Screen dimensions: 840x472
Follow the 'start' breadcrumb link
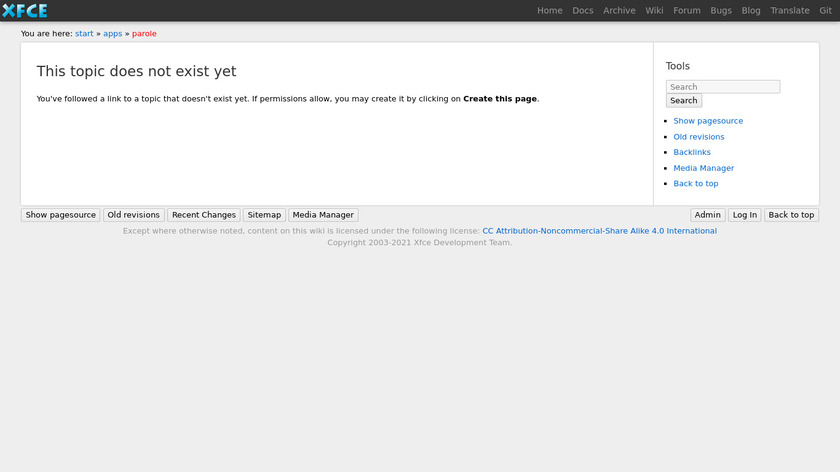pos(84,34)
